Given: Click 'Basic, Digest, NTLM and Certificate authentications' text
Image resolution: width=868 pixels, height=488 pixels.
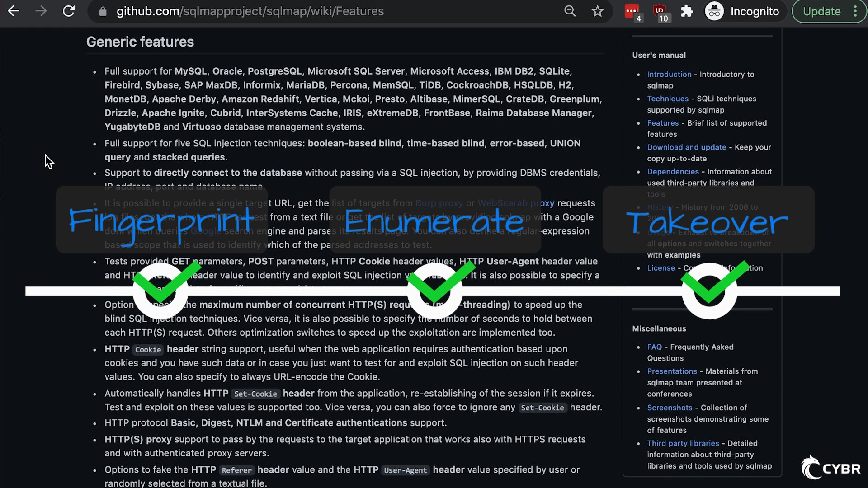Looking at the screenshot, I should (289, 423).
